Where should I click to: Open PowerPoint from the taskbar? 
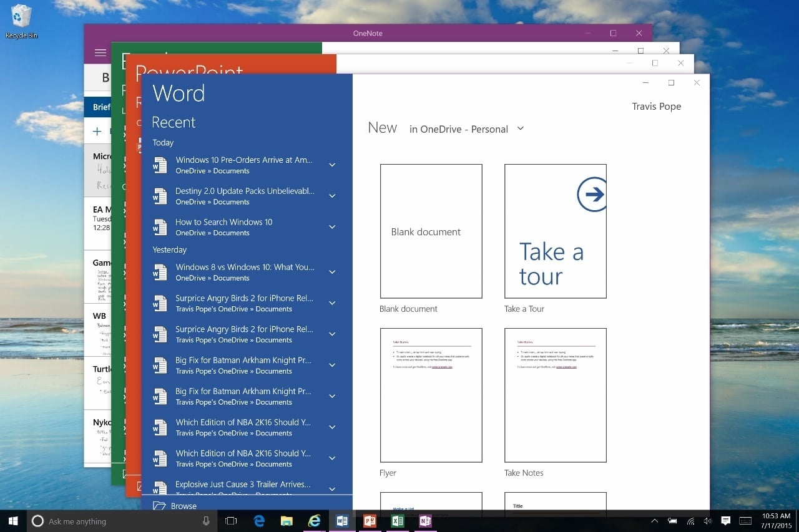(x=370, y=521)
